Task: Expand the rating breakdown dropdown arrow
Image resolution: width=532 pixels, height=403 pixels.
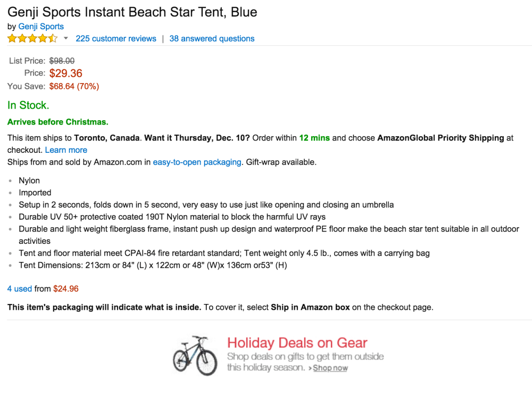Action: coord(66,38)
